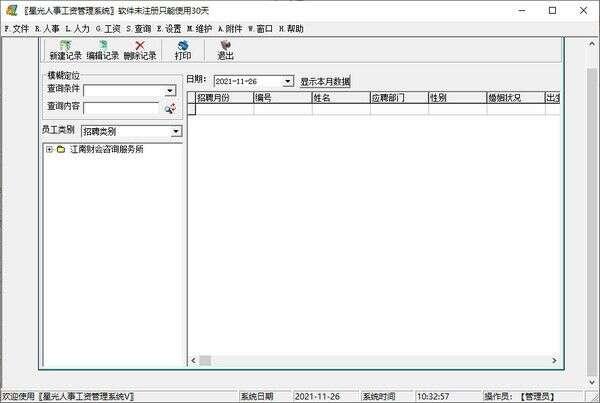The width and height of the screenshot is (600, 403).
Task: Click the horizontal scrollbar left arrow
Action: (x=193, y=361)
